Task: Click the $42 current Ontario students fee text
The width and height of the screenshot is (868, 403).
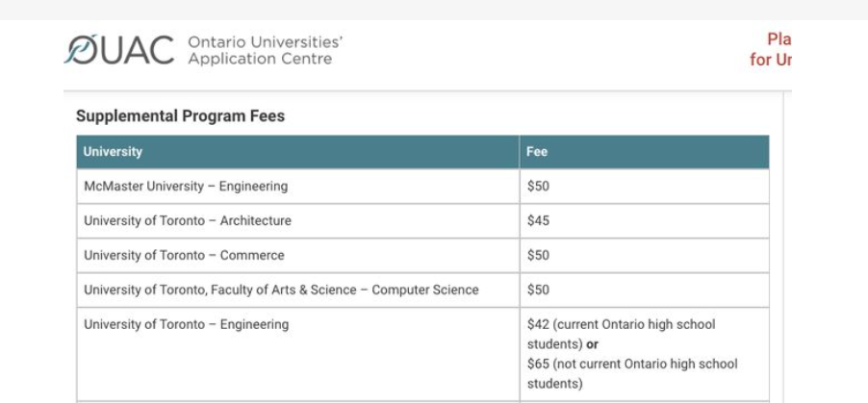Action: pos(621,325)
